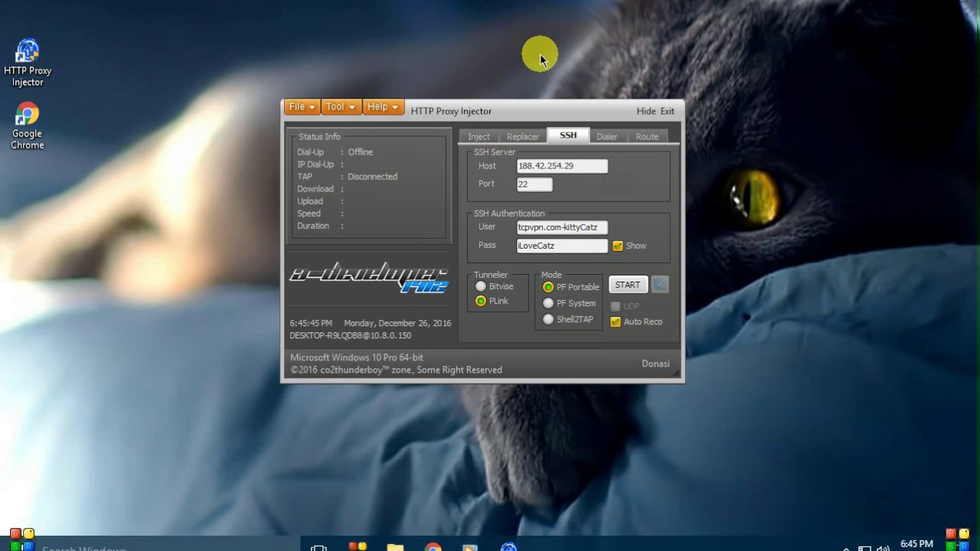This screenshot has height=551, width=980.
Task: Open Google Chrome desktop shortcut
Action: (x=27, y=126)
